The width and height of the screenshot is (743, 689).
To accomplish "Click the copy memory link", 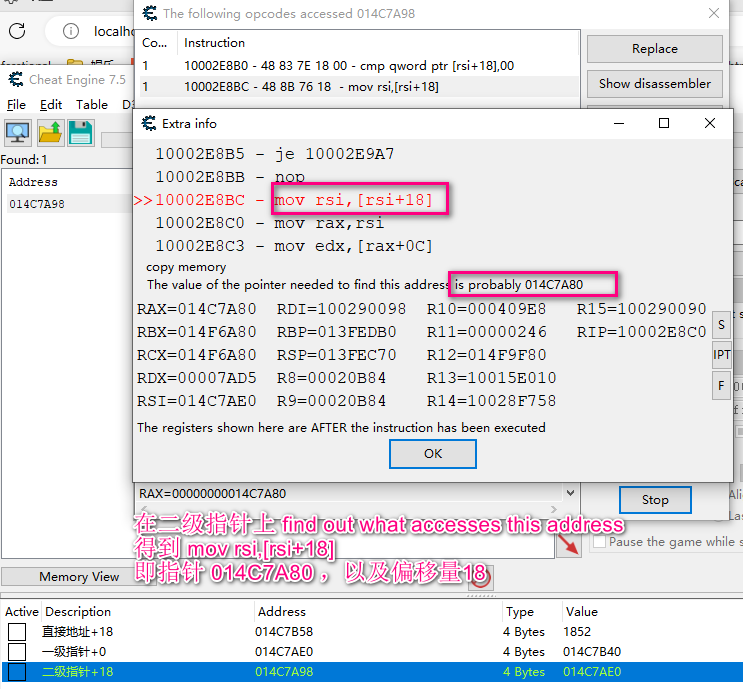I will point(186,267).
